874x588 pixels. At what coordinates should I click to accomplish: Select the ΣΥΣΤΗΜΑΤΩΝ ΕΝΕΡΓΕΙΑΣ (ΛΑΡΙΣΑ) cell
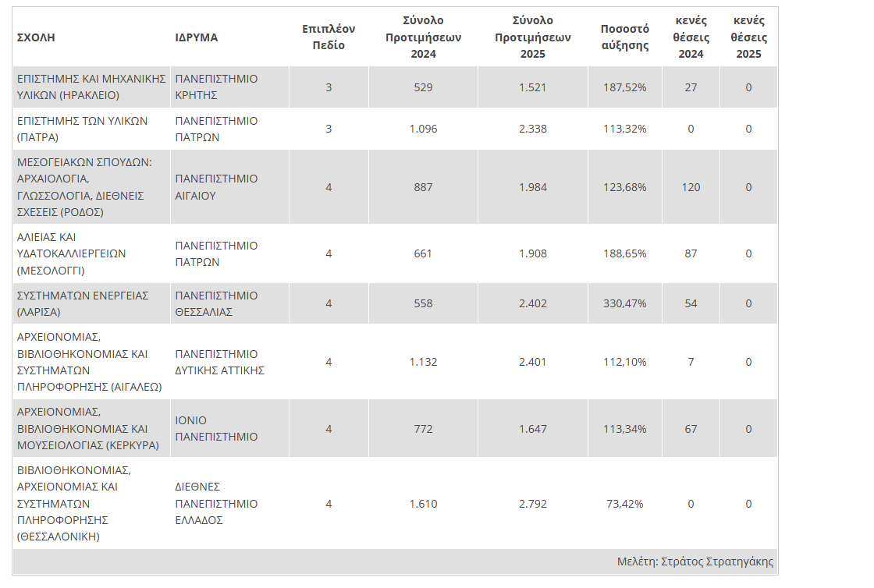tap(83, 303)
